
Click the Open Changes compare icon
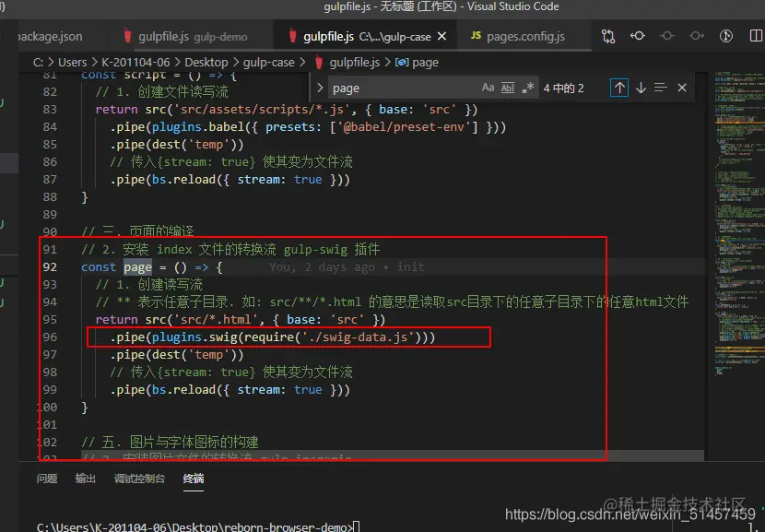tap(608, 37)
